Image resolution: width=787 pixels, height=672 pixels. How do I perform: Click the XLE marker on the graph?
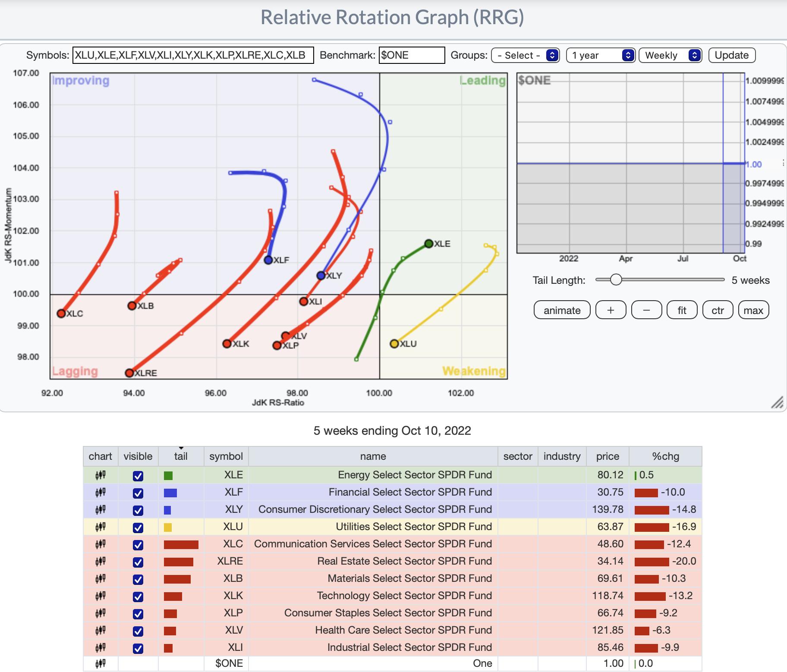coord(428,244)
